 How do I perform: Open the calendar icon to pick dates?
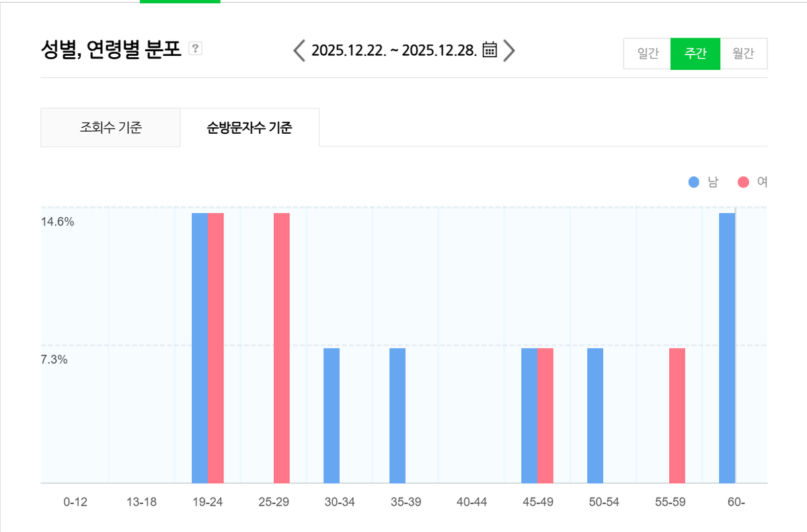point(489,49)
